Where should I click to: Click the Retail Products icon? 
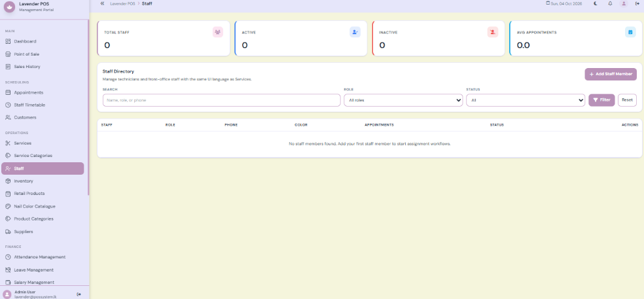pyautogui.click(x=8, y=194)
